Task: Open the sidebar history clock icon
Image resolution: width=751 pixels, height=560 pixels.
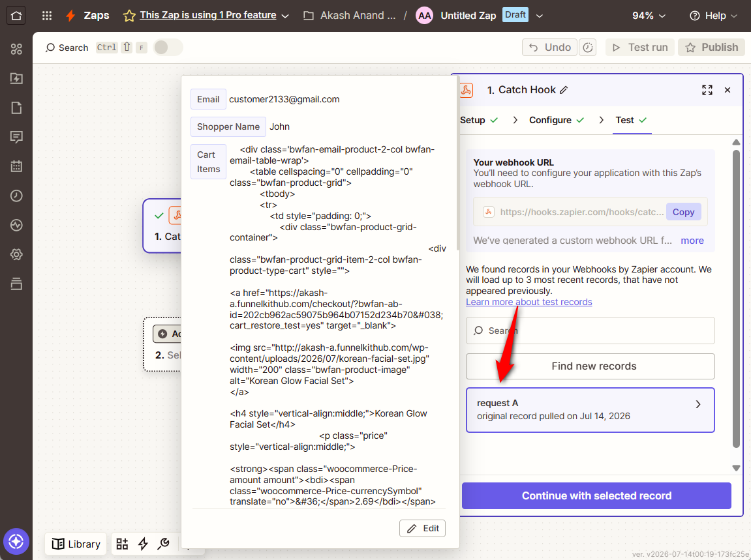Action: [x=16, y=196]
